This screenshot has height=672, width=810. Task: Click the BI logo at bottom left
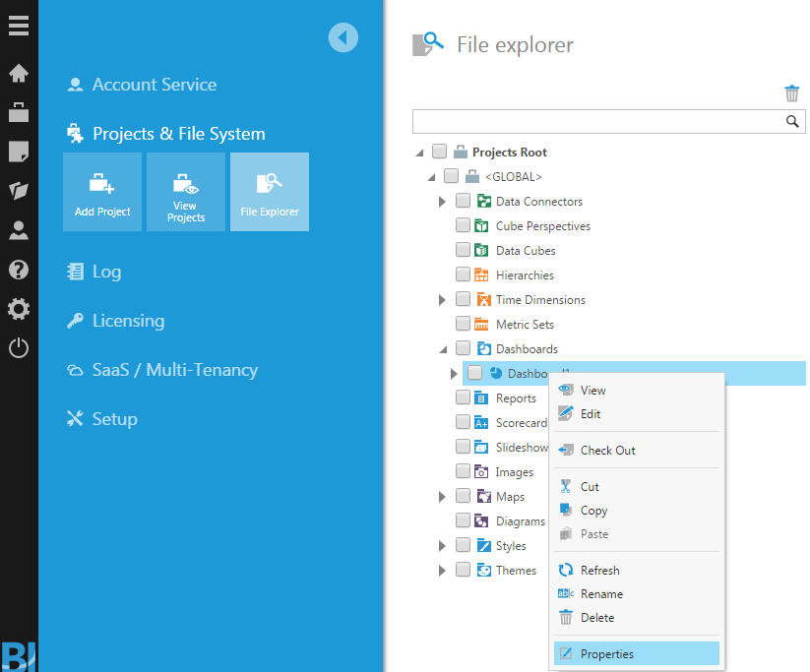tap(18, 656)
